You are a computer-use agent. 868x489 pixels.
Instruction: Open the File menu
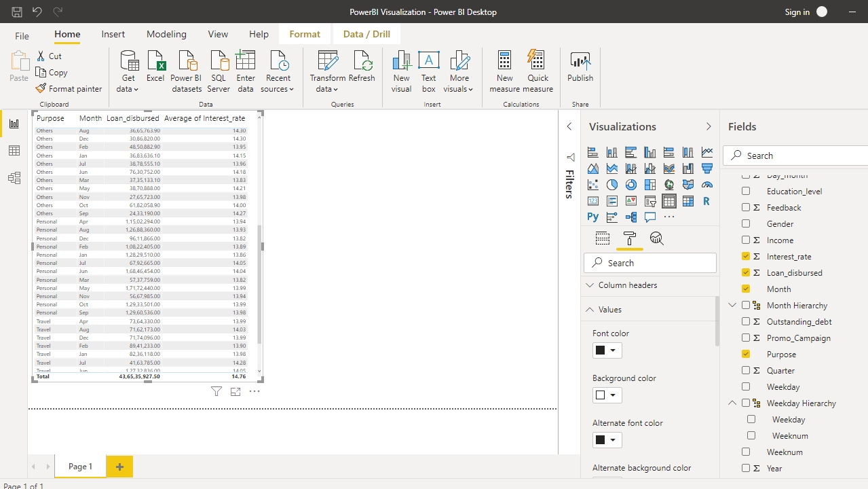pyautogui.click(x=22, y=35)
